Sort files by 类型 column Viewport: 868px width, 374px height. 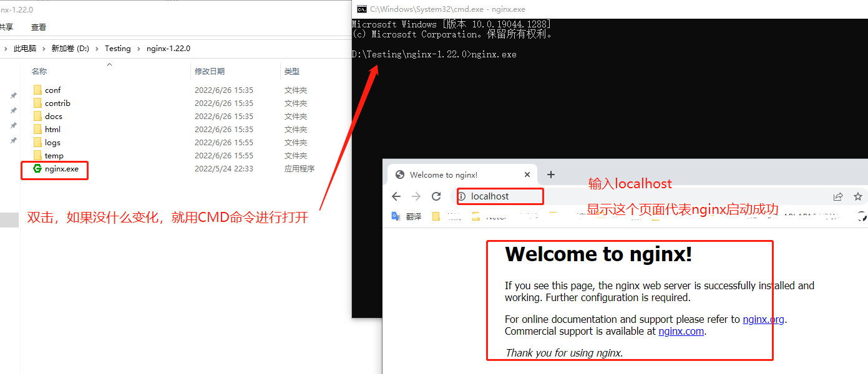tap(292, 72)
